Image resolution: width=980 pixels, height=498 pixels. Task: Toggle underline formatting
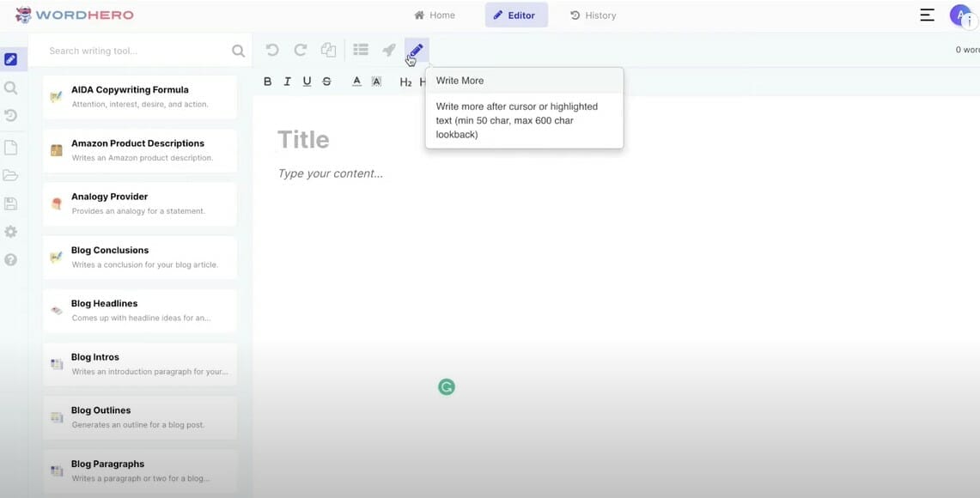(307, 82)
